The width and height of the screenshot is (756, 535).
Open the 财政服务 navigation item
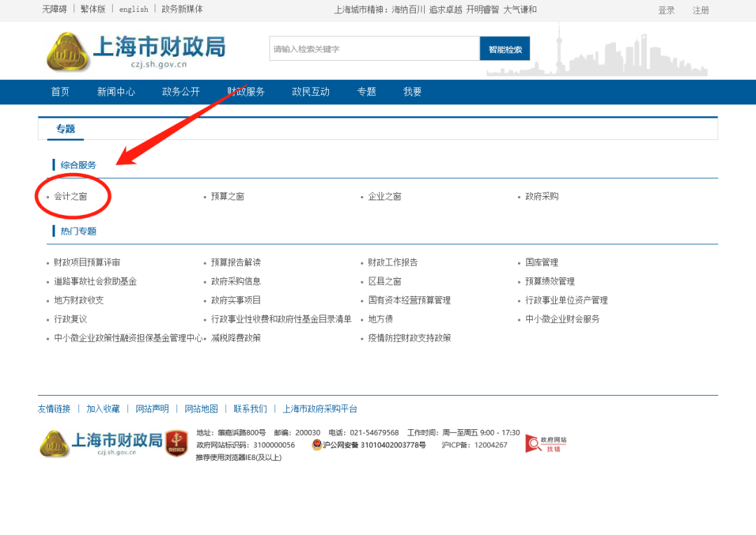(246, 92)
